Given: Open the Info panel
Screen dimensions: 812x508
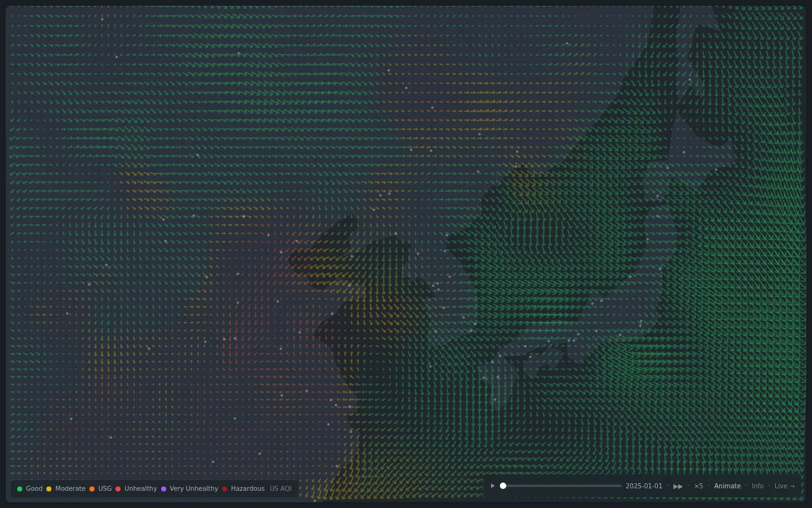Looking at the screenshot, I should pos(757,486).
